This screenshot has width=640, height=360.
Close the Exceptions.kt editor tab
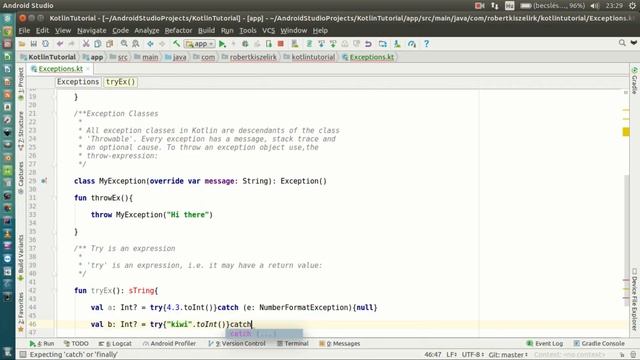point(88,69)
